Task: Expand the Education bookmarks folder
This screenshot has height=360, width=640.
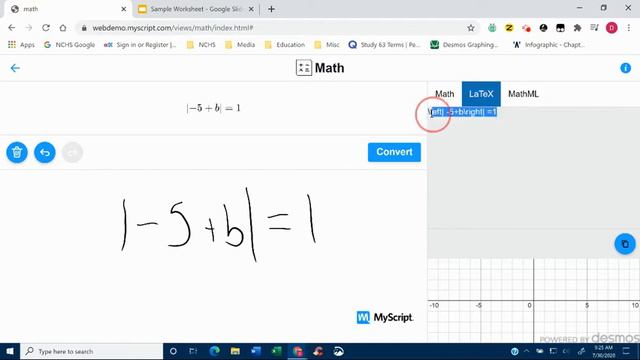Action: [285, 44]
